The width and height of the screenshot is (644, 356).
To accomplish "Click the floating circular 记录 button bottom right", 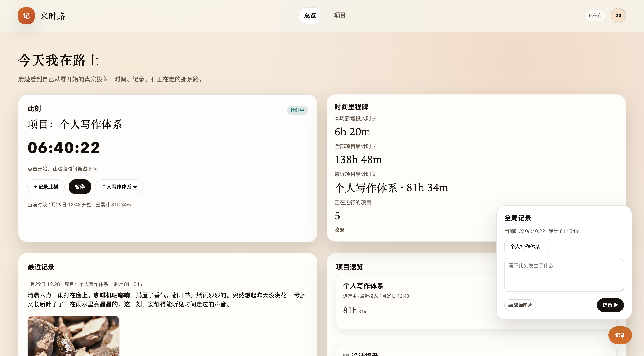I will [620, 335].
